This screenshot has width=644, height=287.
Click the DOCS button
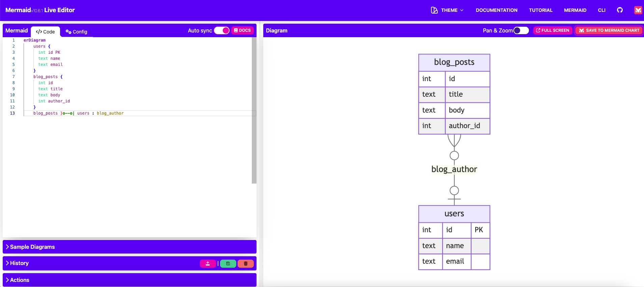click(x=242, y=30)
